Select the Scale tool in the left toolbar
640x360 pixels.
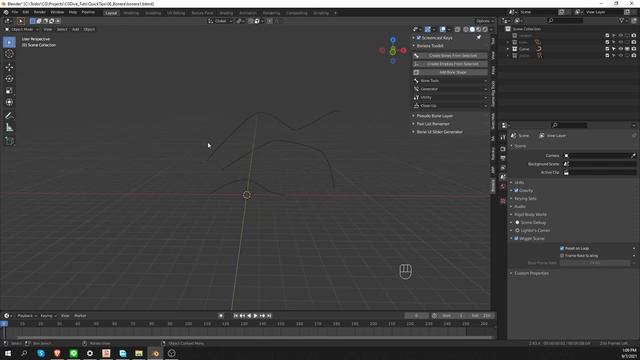(9, 91)
